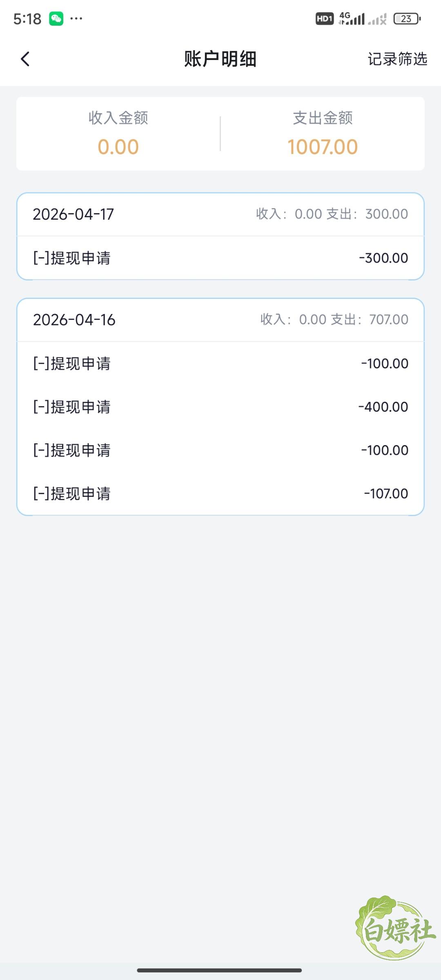Screen dimensions: 441x980
Task: Tap the bottom home gesture bar
Action: pyautogui.click(x=220, y=970)
